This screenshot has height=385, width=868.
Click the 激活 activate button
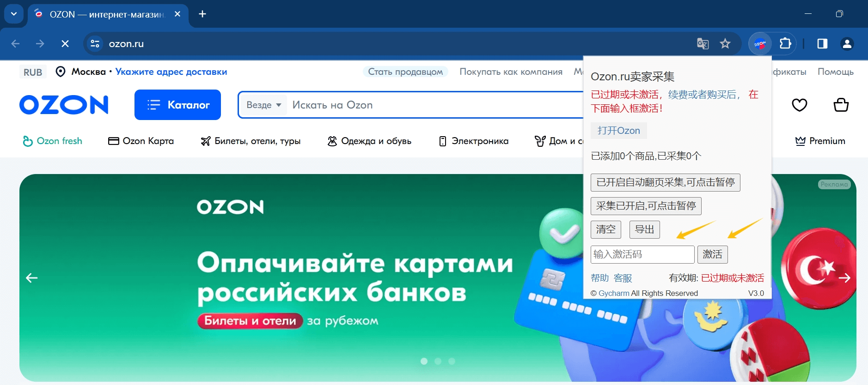click(713, 254)
